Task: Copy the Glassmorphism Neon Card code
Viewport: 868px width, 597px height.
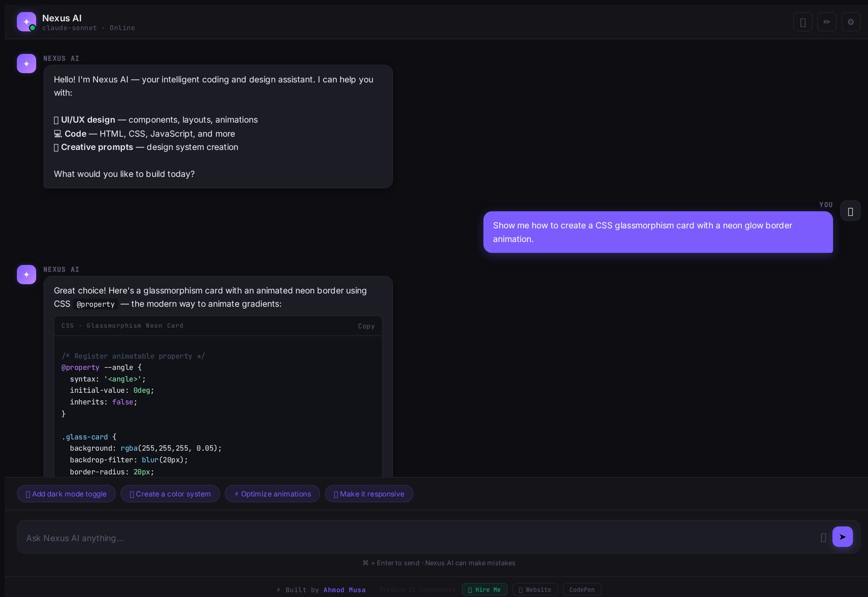Action: 366,326
